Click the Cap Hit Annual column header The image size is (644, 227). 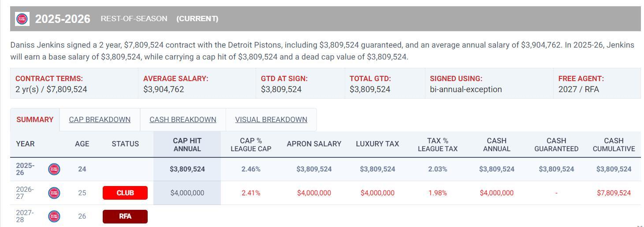(x=187, y=144)
